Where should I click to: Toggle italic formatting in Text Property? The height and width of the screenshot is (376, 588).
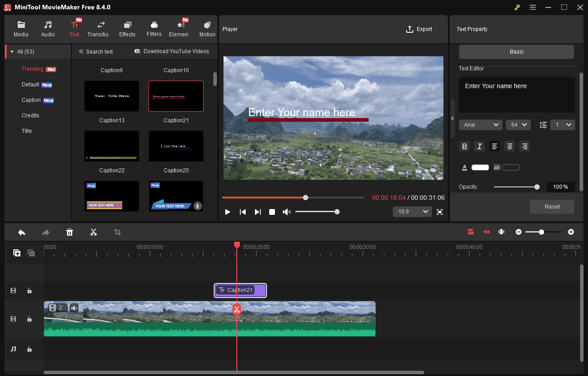tap(479, 146)
